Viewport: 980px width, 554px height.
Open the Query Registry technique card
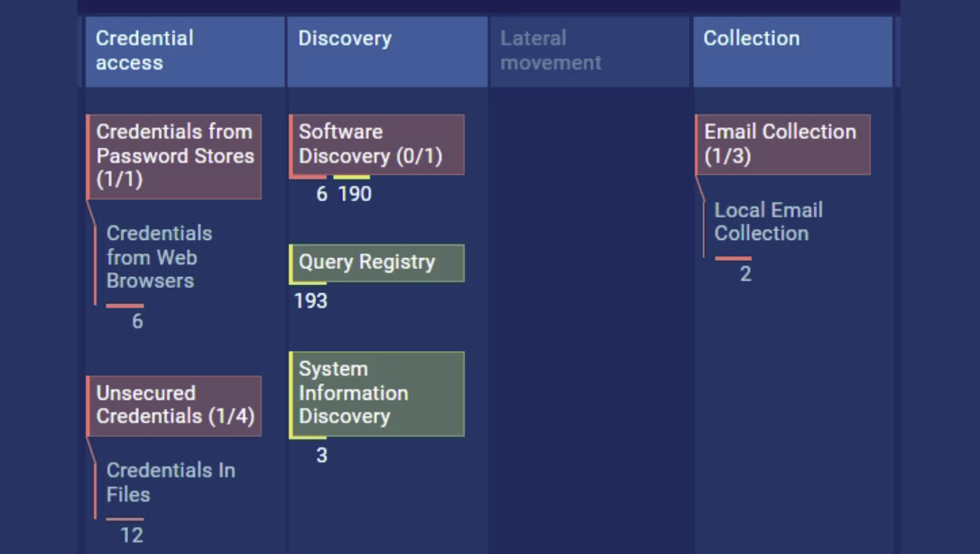coord(376,263)
